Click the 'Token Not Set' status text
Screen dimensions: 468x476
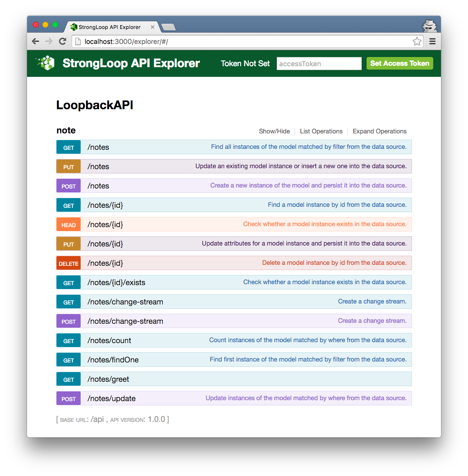[245, 63]
